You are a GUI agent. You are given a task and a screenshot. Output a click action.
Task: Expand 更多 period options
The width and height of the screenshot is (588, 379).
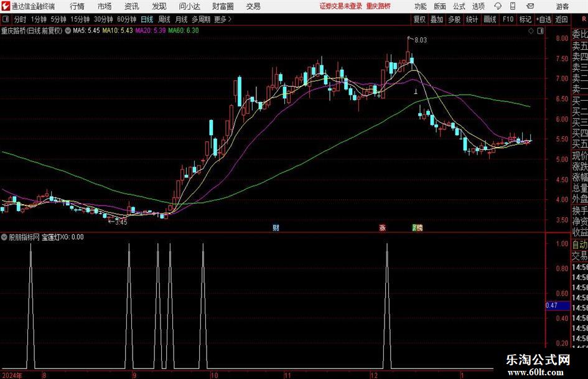223,19
